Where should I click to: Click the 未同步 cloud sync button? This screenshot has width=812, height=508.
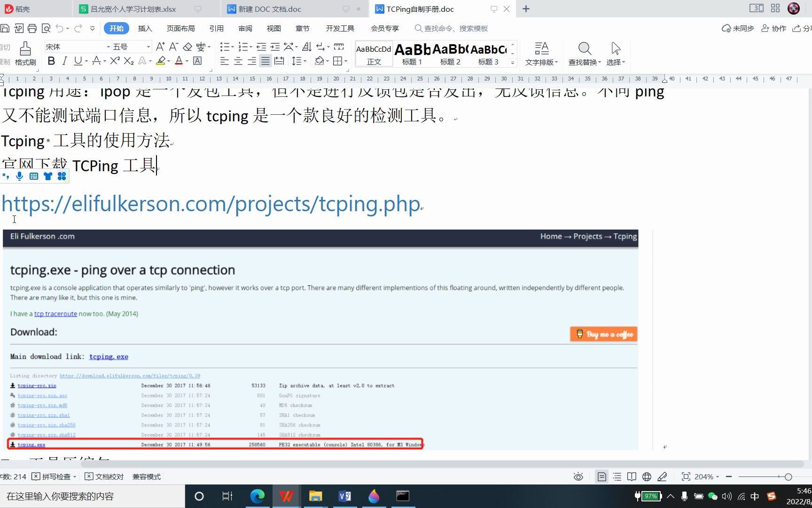(738, 28)
